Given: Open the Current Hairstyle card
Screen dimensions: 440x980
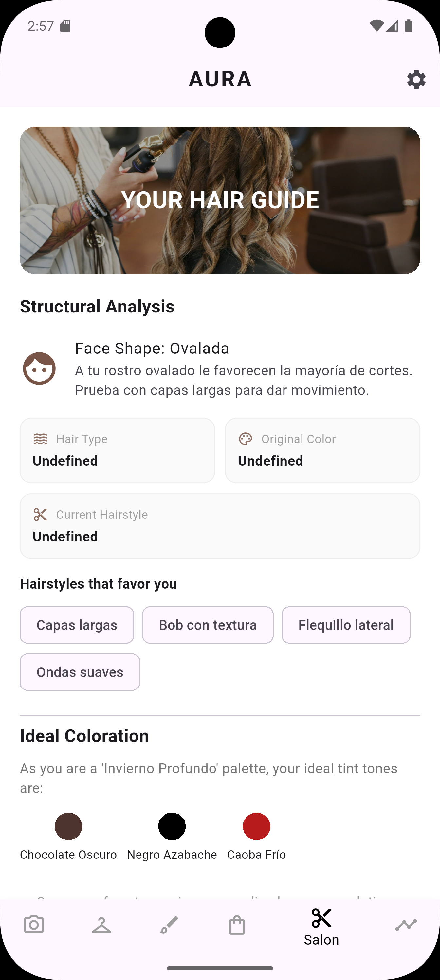Looking at the screenshot, I should (x=220, y=526).
